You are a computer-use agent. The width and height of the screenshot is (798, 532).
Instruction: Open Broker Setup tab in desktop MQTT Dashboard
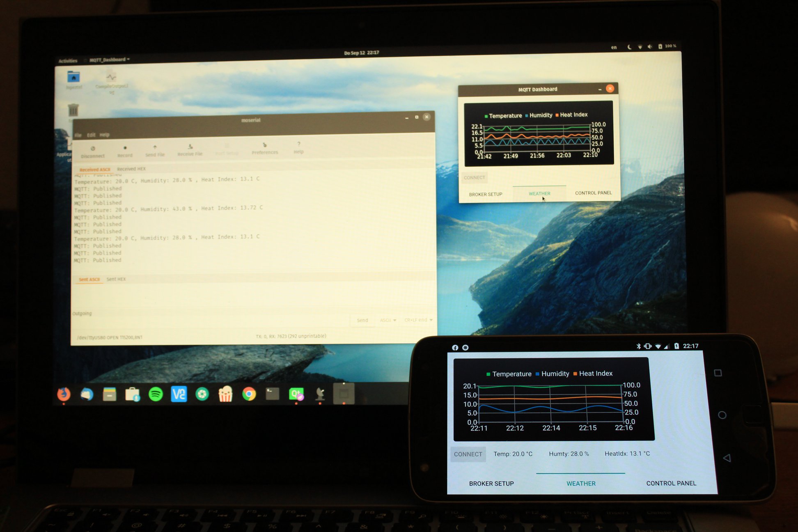click(486, 194)
